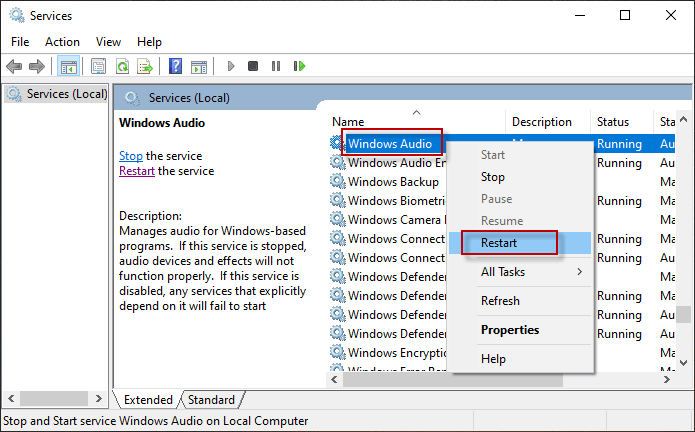Click the Restart the service link
Screen dimensions: 695x432
tap(137, 171)
